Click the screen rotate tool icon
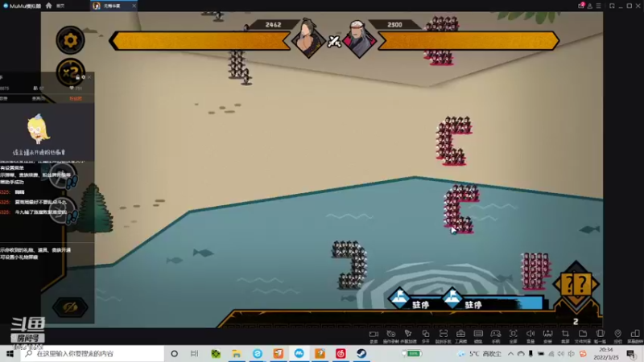This screenshot has height=362, width=644. point(635,336)
